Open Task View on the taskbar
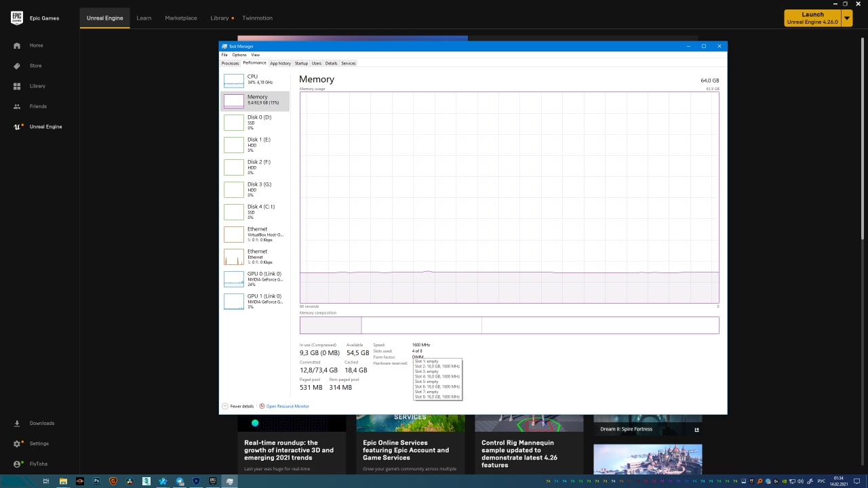This screenshot has height=488, width=868. [x=46, y=481]
